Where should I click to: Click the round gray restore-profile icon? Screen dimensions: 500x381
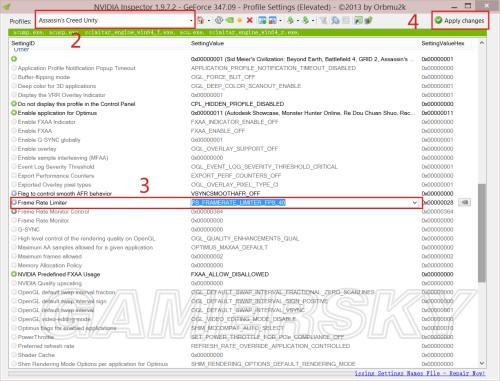click(219, 20)
